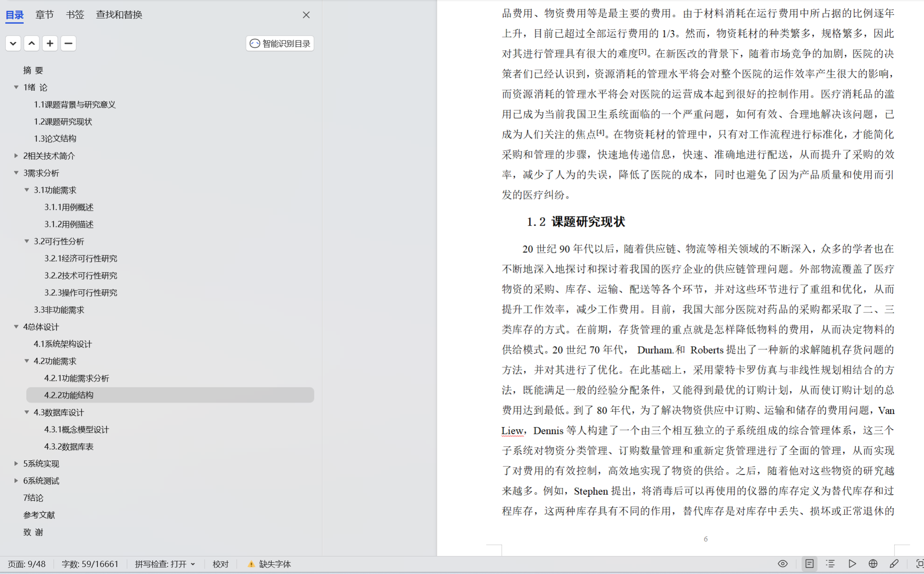The height and width of the screenshot is (574, 924).
Task: Click the 智能识别目录 button
Action: [x=280, y=43]
